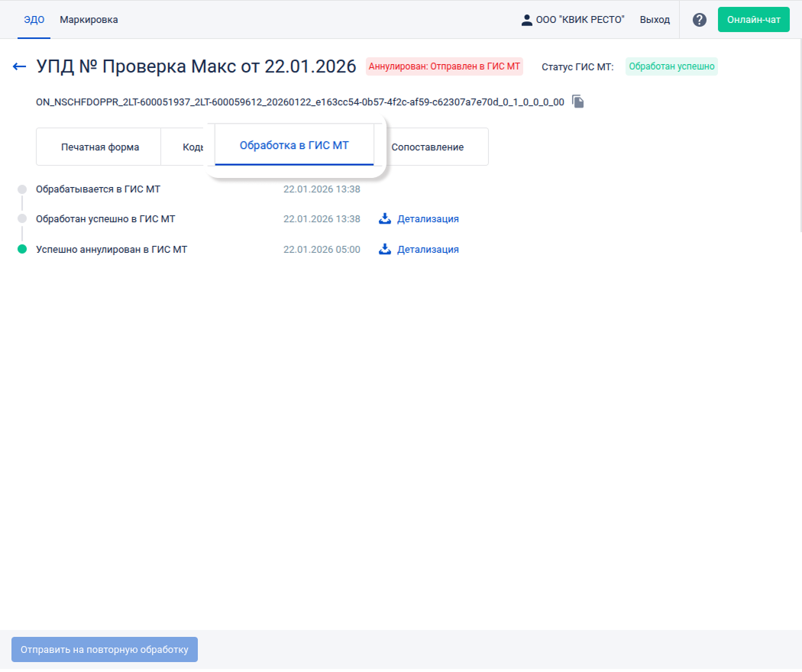Open the Маркировка section
Screen dimensions: 802x672
coord(89,20)
